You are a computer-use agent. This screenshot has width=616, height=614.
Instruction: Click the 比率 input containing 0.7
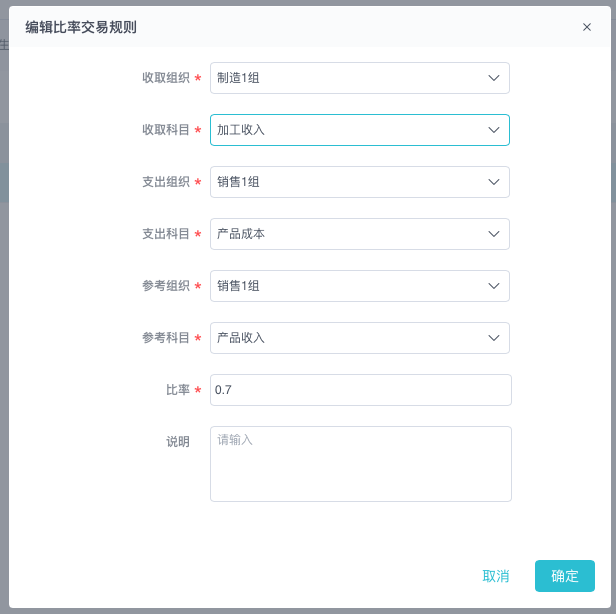[360, 390]
